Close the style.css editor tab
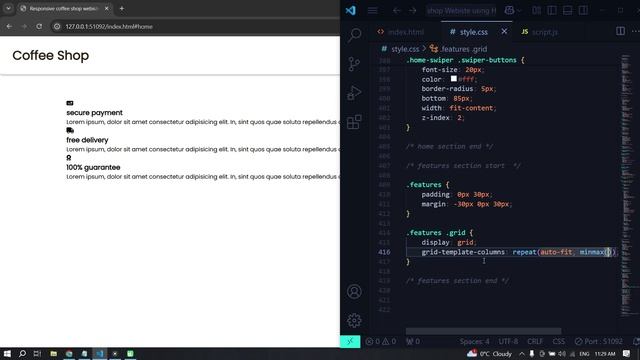Screen dimensions: 640x360 pos(504,31)
